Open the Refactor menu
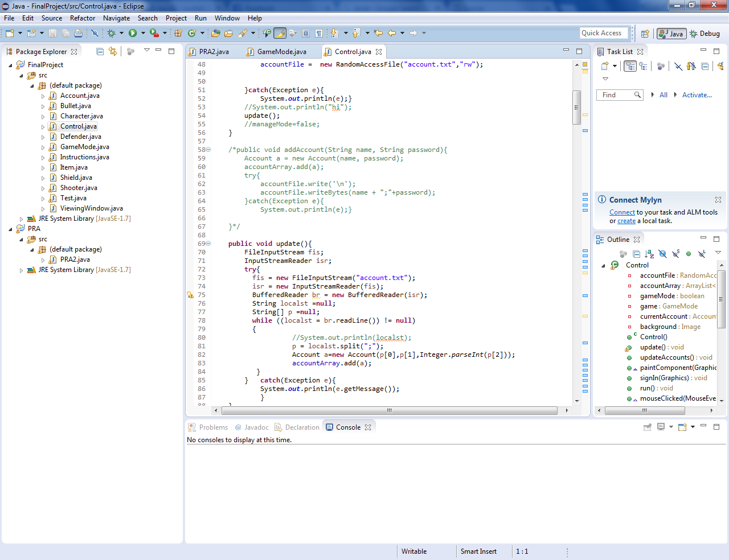Screen dimensions: 729x560 (x=83, y=18)
